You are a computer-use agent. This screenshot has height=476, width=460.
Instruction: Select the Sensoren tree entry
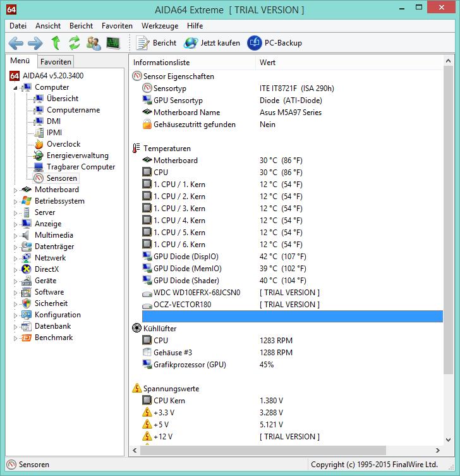pos(55,178)
